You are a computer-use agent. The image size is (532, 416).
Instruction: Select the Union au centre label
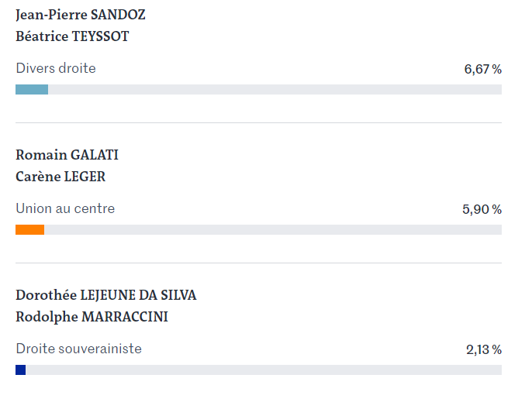click(65, 208)
